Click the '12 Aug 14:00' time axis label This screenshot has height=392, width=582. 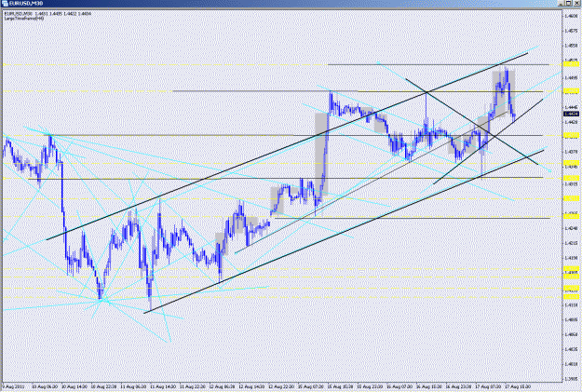[251, 386]
